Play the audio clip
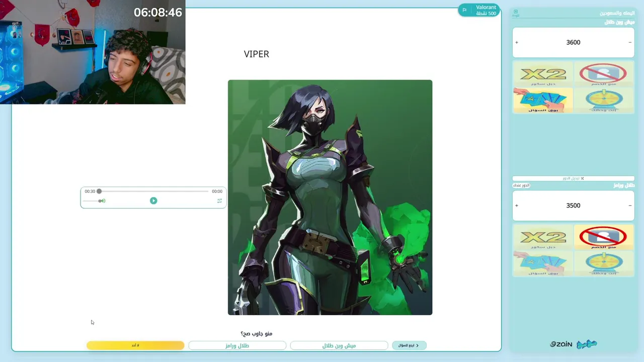The image size is (644, 362). pos(153,201)
